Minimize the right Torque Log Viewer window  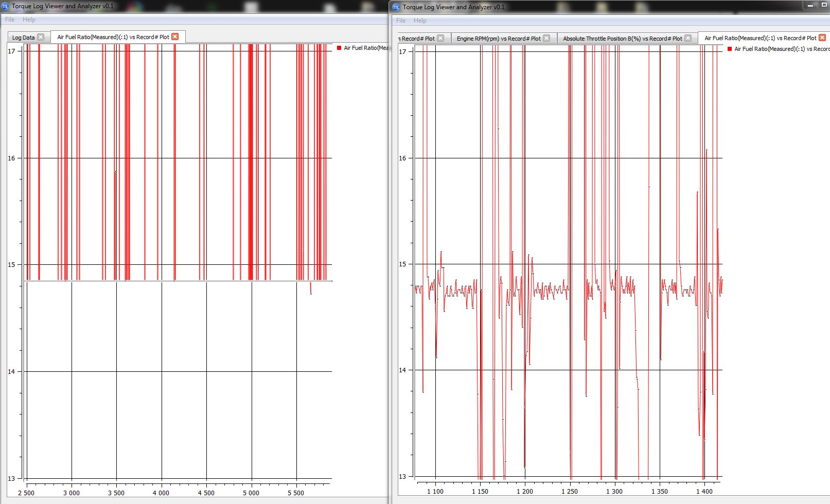[x=810, y=5]
